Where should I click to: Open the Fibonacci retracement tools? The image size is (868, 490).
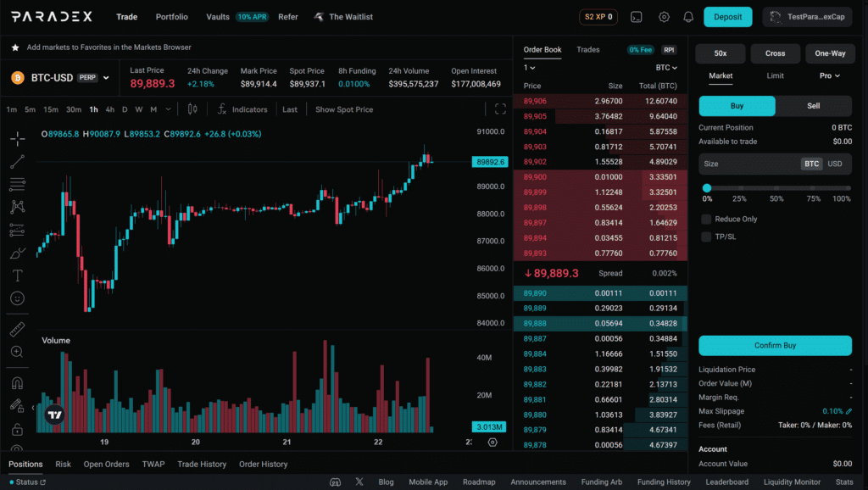pyautogui.click(x=17, y=184)
